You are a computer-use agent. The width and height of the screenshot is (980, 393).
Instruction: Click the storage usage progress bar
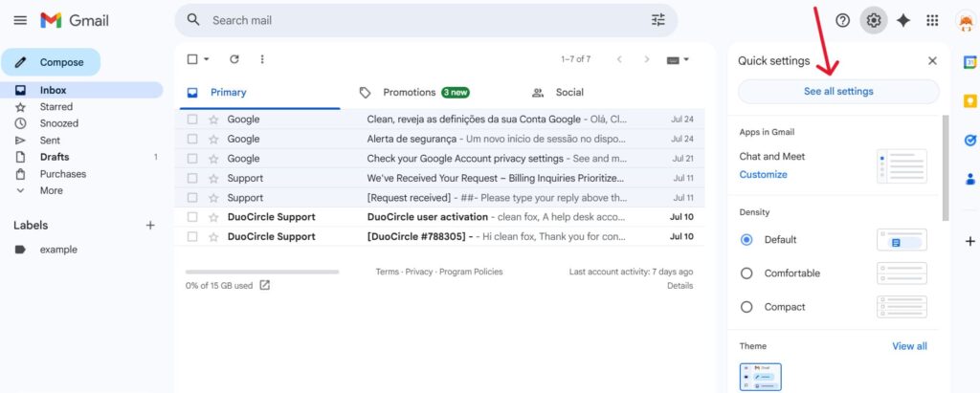pyautogui.click(x=262, y=272)
